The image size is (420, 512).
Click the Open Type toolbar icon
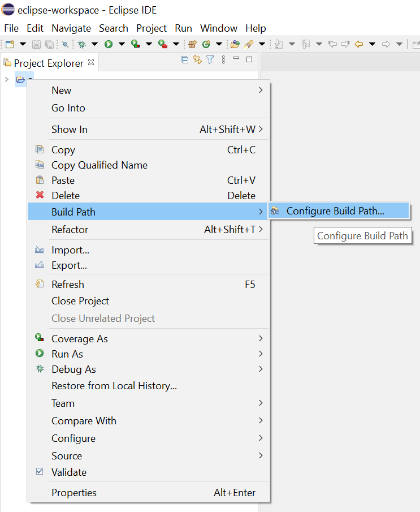click(235, 44)
